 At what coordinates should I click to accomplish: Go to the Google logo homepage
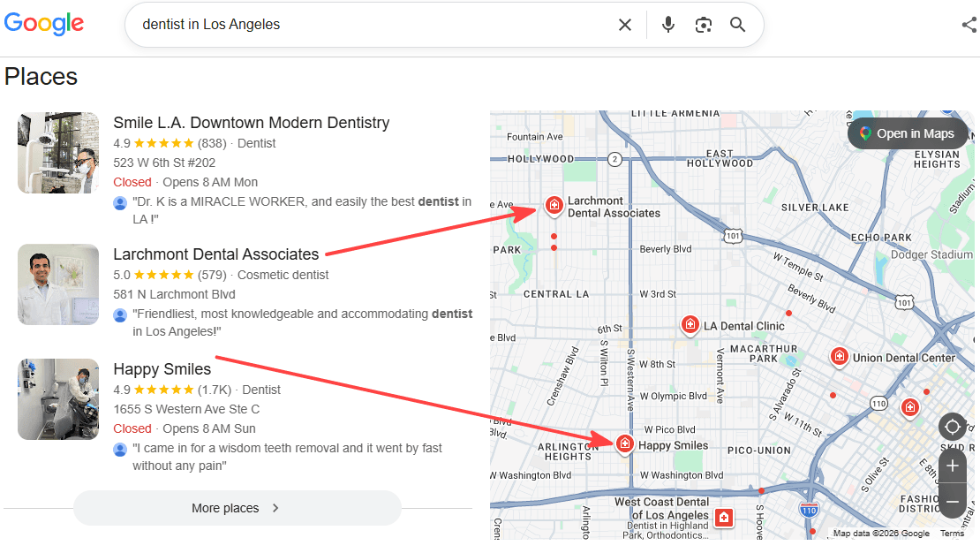pyautogui.click(x=44, y=24)
